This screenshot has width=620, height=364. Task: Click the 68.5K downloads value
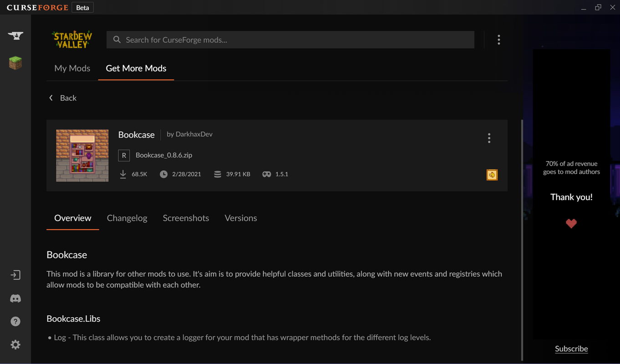point(139,174)
